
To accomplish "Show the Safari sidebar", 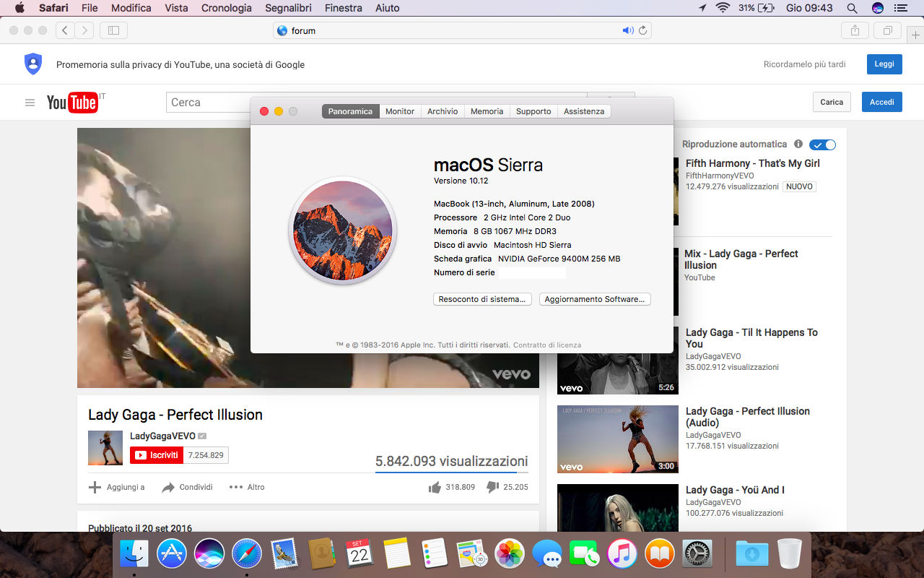I will tap(113, 30).
